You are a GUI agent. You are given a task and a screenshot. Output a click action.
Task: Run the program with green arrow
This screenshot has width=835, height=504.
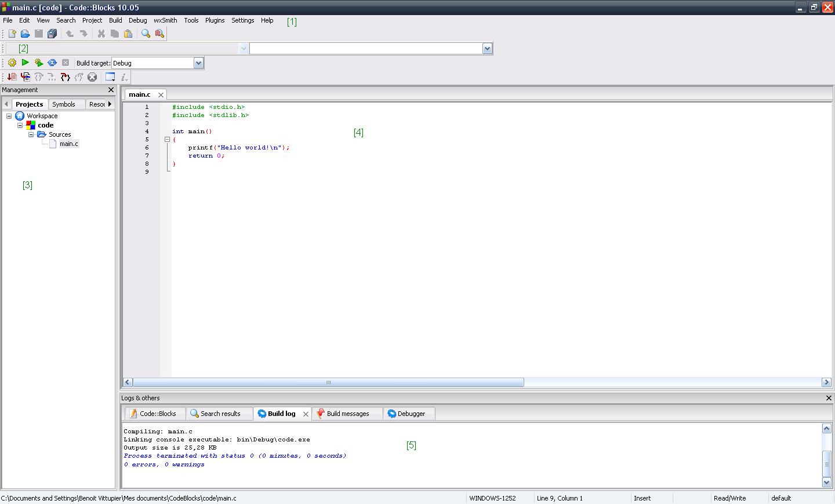tap(25, 63)
